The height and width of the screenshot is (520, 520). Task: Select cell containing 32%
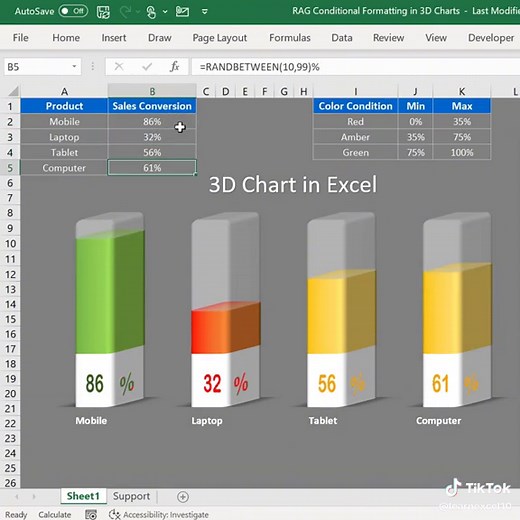point(152,137)
